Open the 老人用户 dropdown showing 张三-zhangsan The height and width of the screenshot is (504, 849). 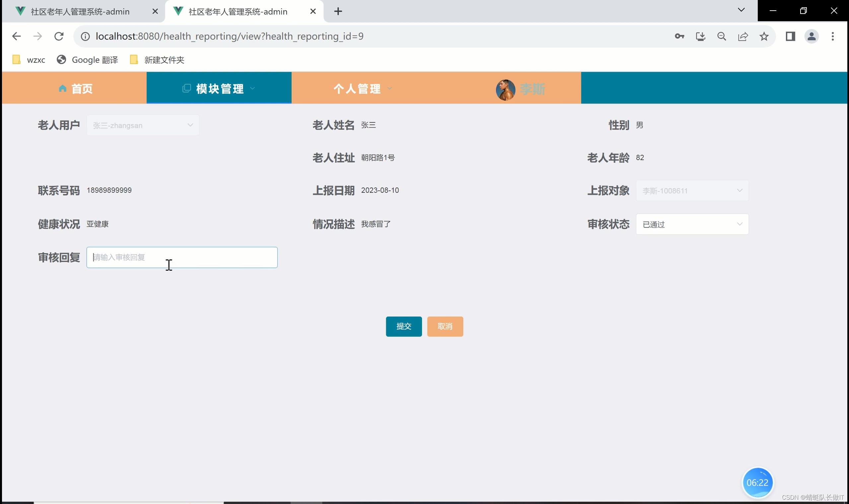(143, 125)
